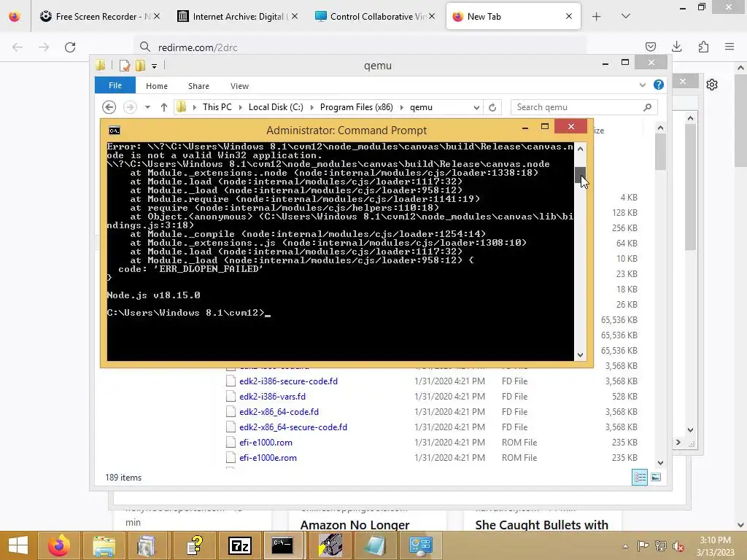Go up one folder level
Viewport: 747px width, 560px height.
click(x=164, y=107)
